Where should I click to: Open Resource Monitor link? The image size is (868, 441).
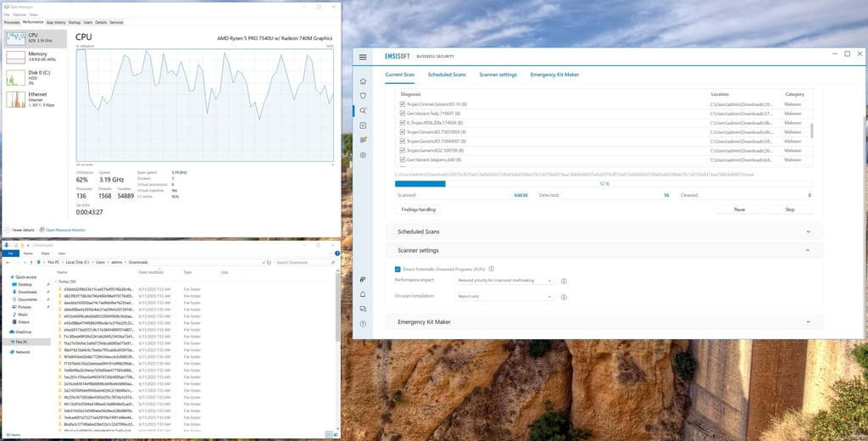click(x=65, y=229)
